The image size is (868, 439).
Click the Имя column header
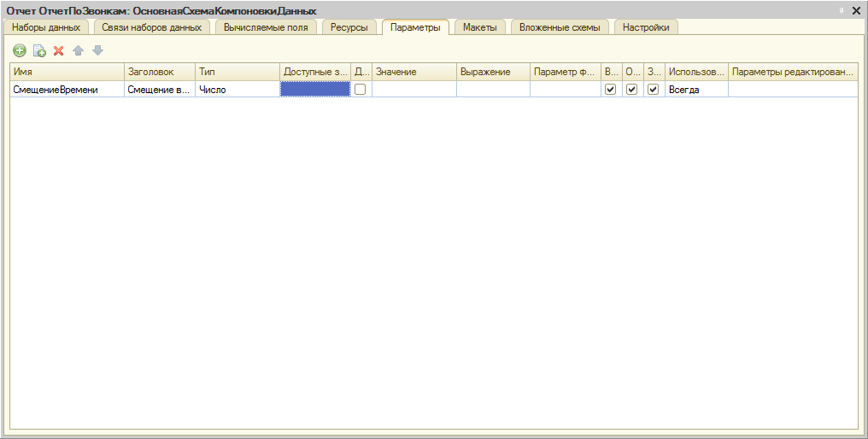click(x=67, y=72)
